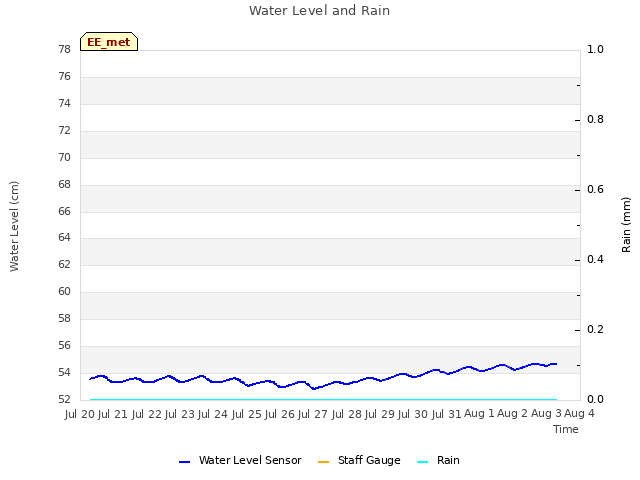
Task: Click the blue water level line near Jul 27
Action: click(x=314, y=388)
